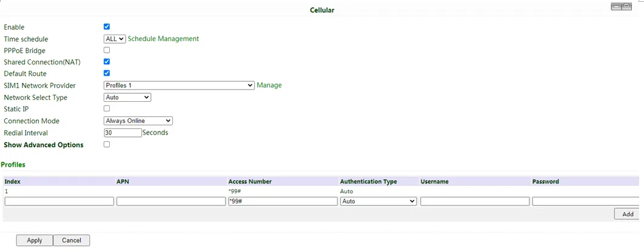Click the Username input field in Profiles
Image resolution: width=644 pixels, height=252 pixels.
(x=475, y=202)
